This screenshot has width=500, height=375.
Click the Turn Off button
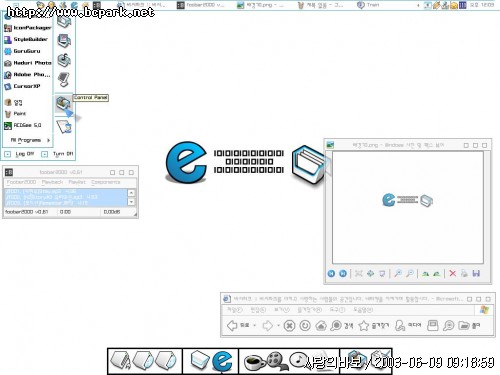click(x=57, y=154)
